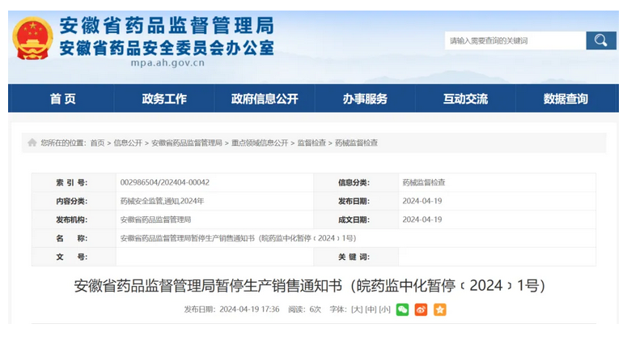Image resolution: width=644 pixels, height=341 pixels.
Task: Click the orange star favorite icon
Action: point(440,309)
